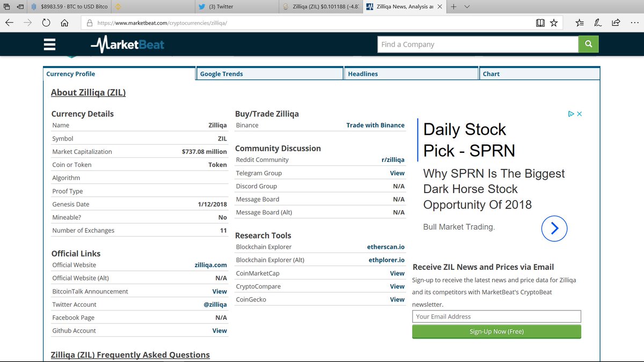Click tabs you've set aside icon

(x=6, y=6)
